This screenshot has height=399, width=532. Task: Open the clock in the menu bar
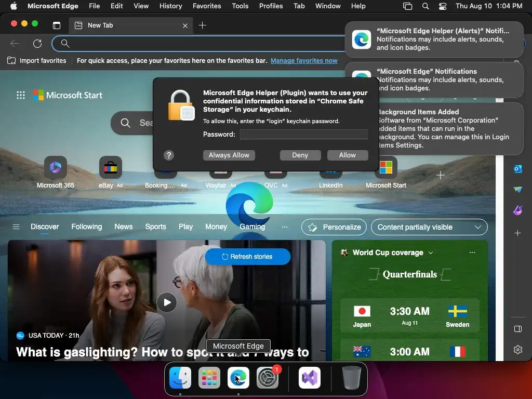click(x=488, y=6)
